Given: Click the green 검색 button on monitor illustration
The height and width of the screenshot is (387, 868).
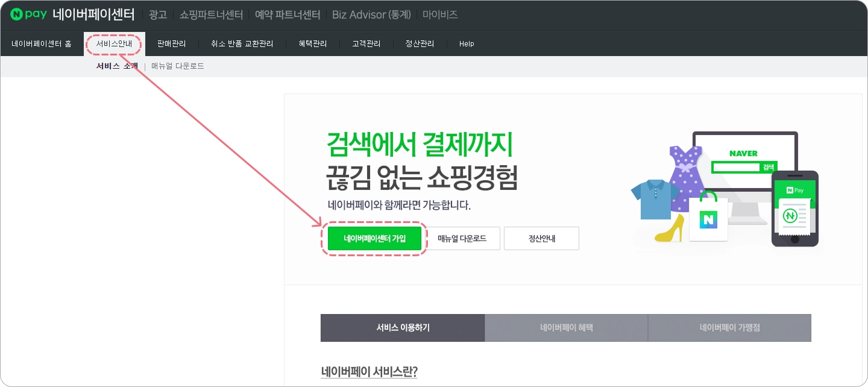Looking at the screenshot, I should (768, 167).
